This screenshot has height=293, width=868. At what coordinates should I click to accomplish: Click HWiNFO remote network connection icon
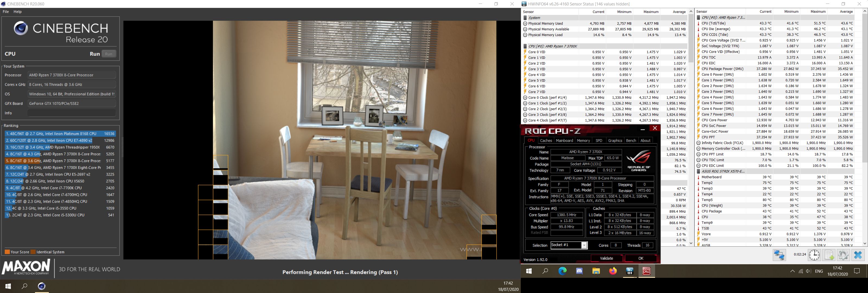[779, 255]
